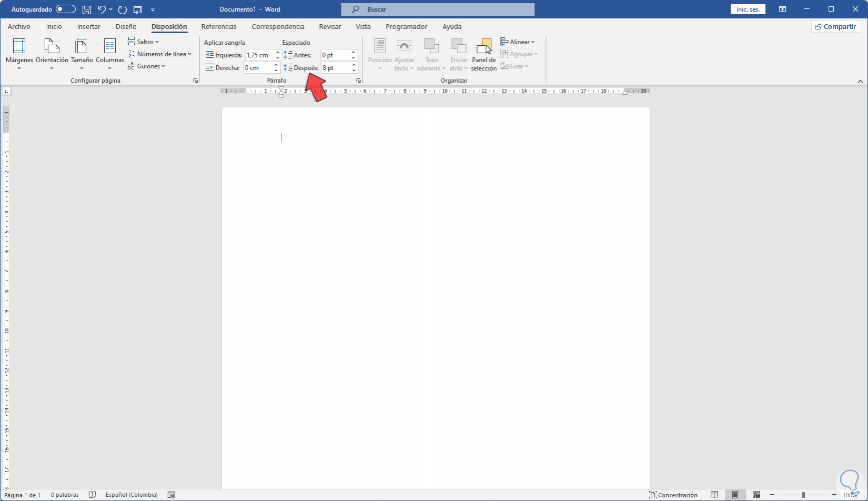Open the undo history dropdown arrow

click(x=110, y=9)
